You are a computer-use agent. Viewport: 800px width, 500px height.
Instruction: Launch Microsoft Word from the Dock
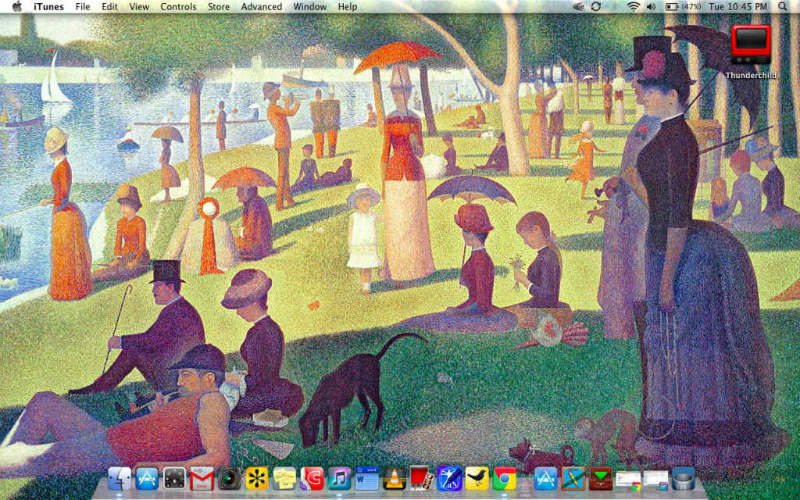coord(367,479)
